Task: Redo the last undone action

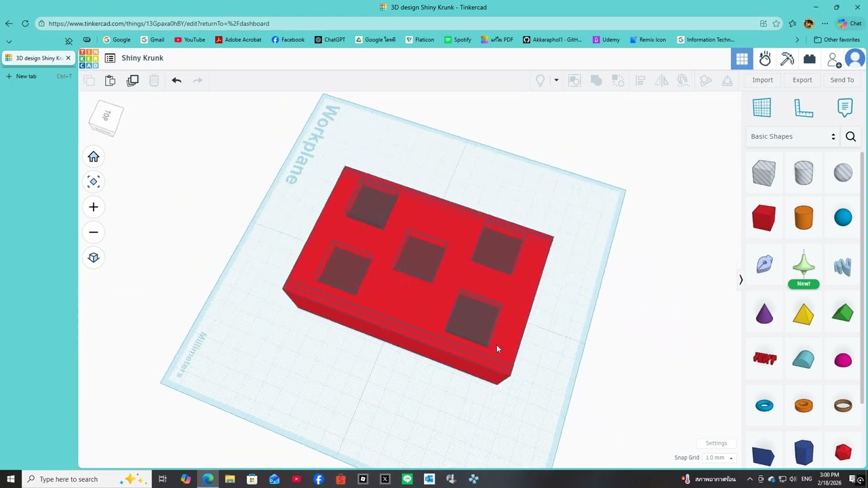Action: click(198, 81)
